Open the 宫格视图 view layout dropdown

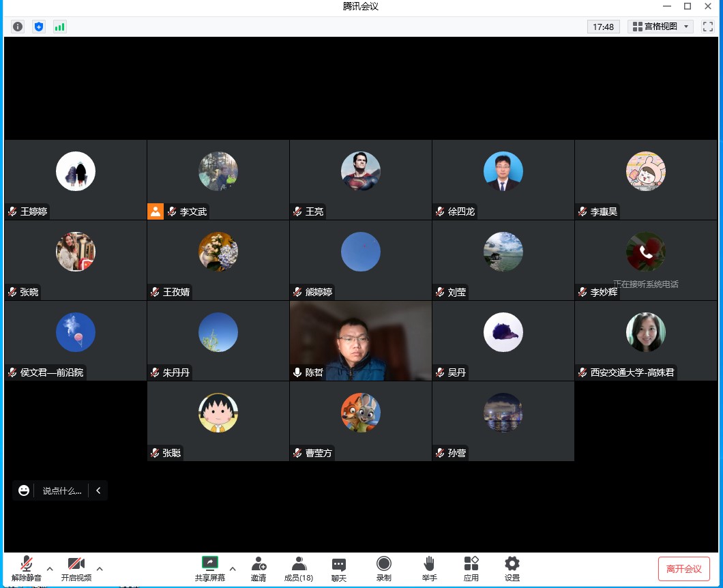(x=661, y=27)
